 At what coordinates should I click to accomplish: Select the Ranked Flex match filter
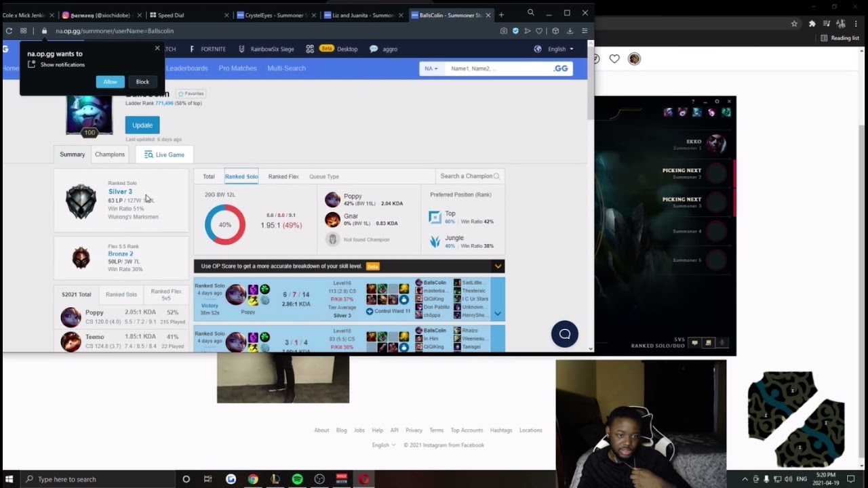[x=283, y=176]
